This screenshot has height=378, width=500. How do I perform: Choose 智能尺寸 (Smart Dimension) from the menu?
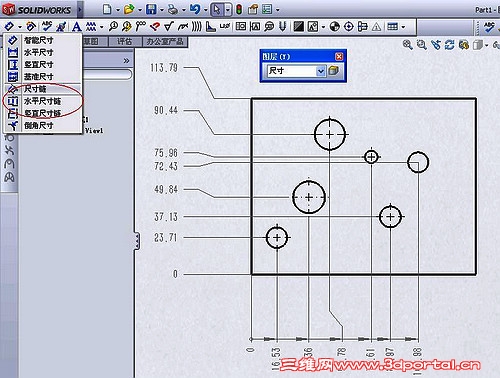click(42, 40)
